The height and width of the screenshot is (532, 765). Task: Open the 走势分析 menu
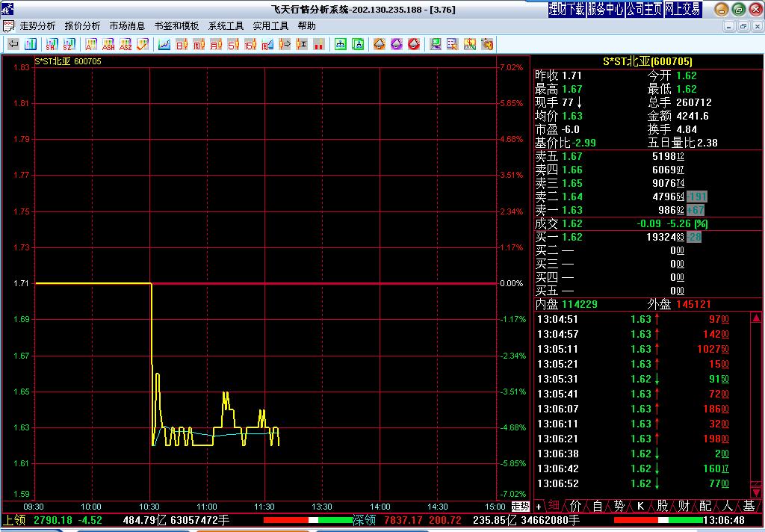[37, 26]
